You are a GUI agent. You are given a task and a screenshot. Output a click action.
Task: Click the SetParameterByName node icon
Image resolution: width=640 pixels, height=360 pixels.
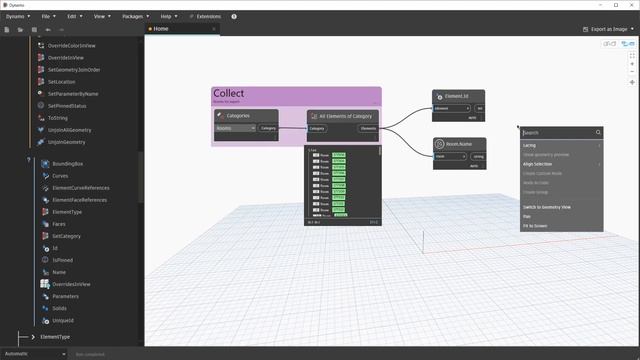(41, 94)
